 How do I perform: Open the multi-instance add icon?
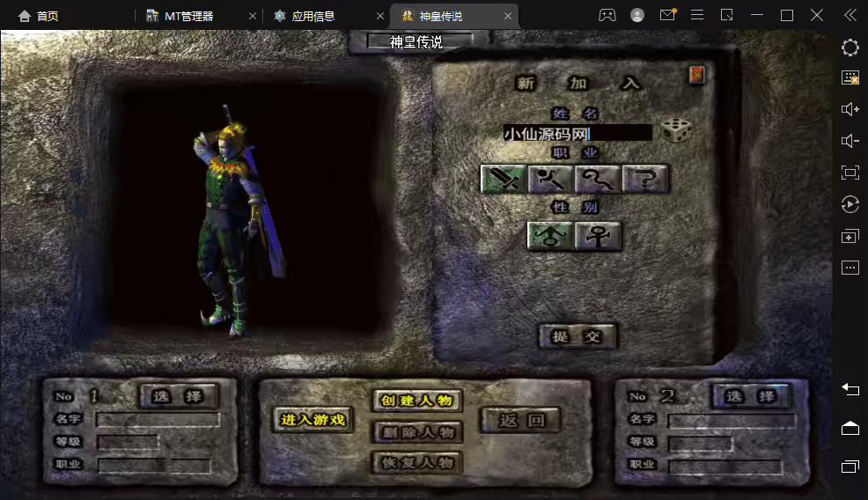click(x=850, y=237)
